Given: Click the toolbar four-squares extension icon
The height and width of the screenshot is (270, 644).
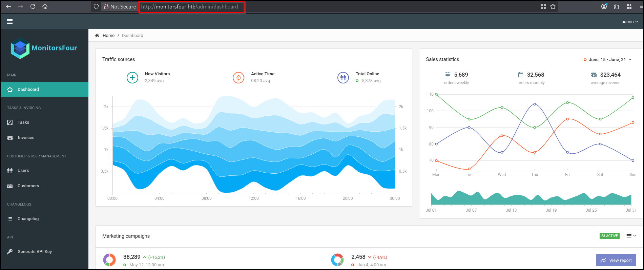Looking at the screenshot, I should (629, 6).
